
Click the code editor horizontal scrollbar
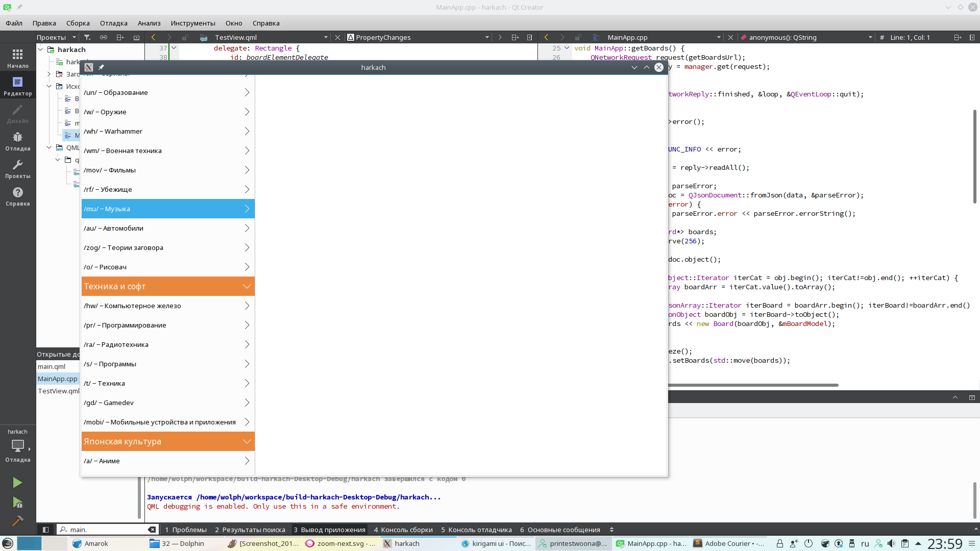click(753, 385)
